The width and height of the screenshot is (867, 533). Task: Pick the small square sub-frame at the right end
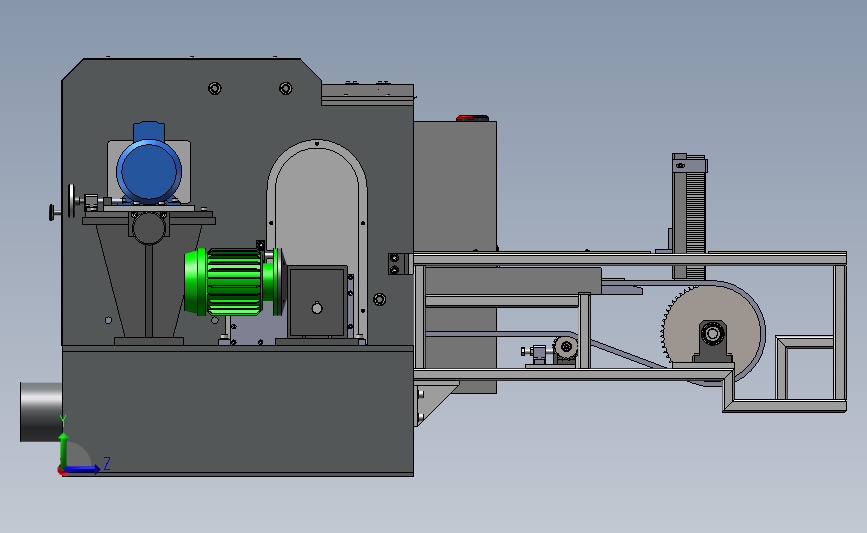pos(805,367)
